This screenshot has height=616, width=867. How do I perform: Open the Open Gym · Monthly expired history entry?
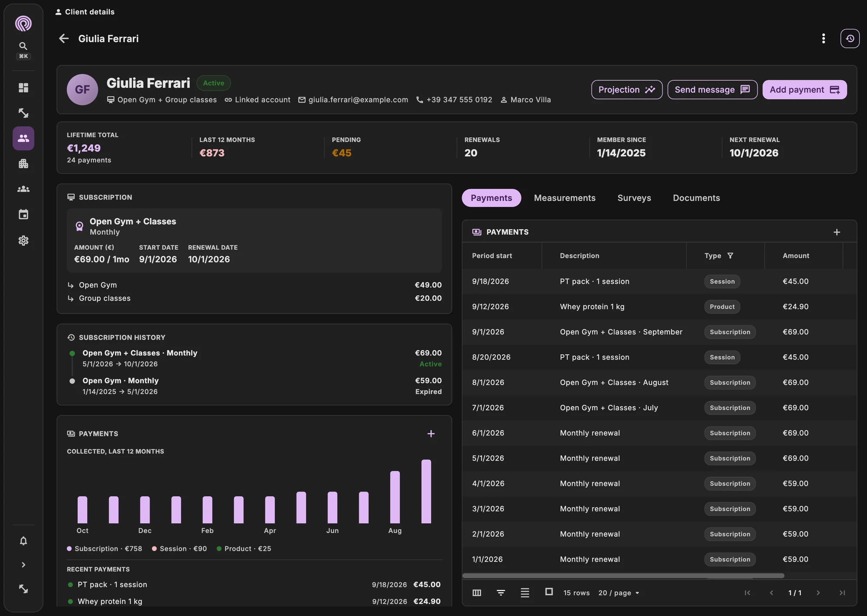254,386
